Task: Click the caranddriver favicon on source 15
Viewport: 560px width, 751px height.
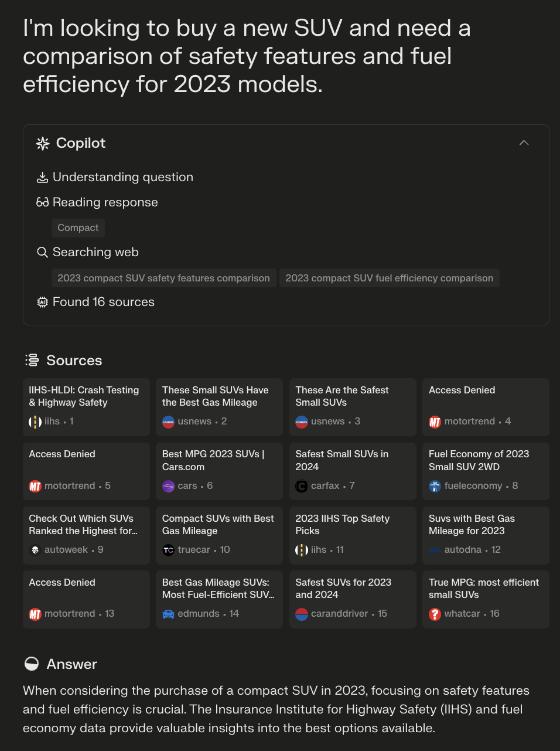Action: (x=302, y=614)
